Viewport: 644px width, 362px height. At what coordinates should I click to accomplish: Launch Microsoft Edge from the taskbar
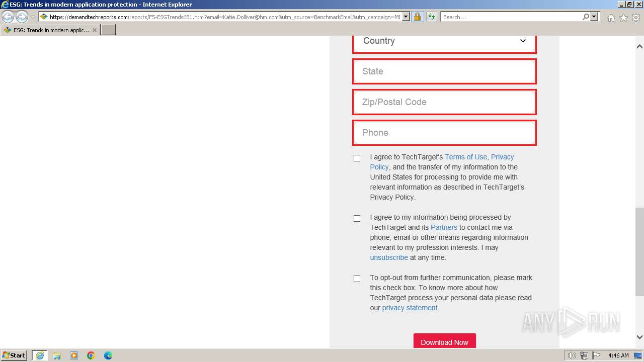(108, 355)
